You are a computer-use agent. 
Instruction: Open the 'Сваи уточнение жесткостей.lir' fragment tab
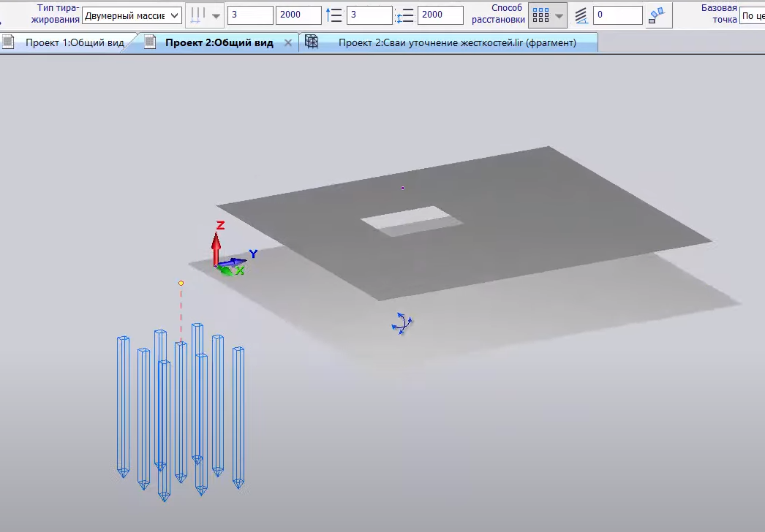(456, 43)
